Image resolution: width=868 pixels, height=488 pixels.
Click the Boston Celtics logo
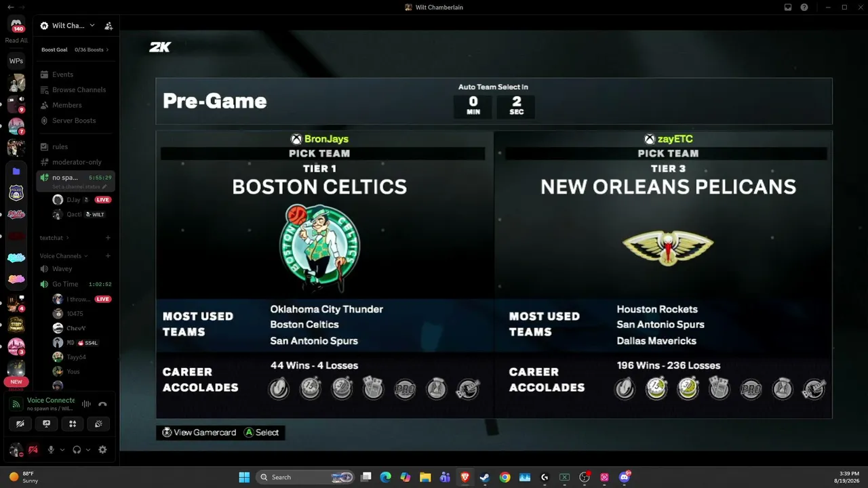tap(319, 248)
